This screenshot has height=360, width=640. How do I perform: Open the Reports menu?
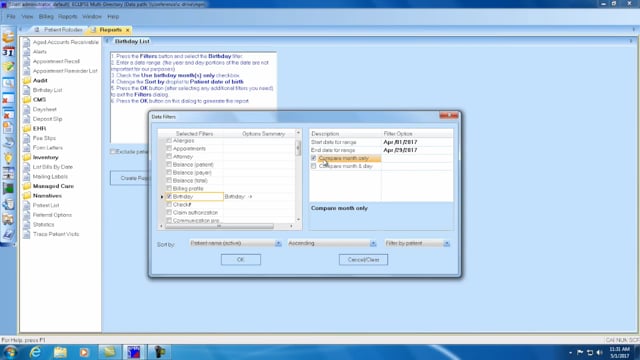[x=67, y=17]
